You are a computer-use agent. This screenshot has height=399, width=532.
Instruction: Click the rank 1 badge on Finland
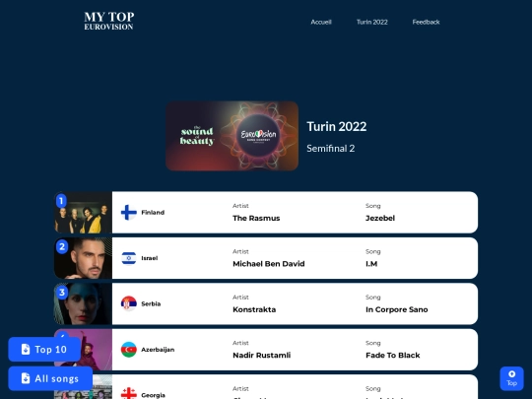[x=61, y=201]
